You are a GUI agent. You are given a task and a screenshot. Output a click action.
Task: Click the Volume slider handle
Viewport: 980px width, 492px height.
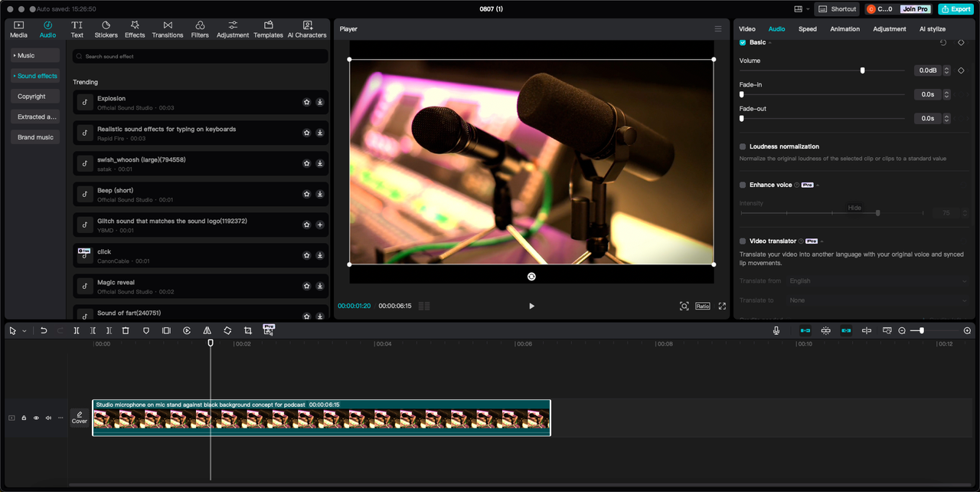862,71
